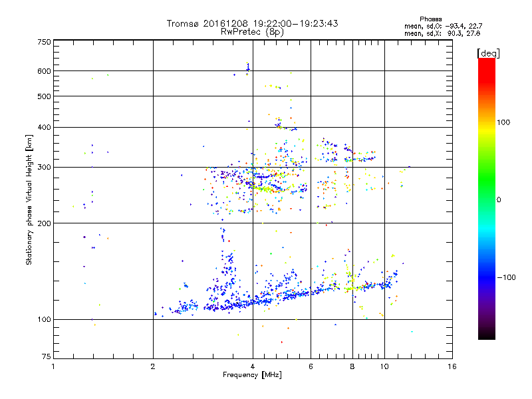Click the x-axis label "Frequency [MHz]"
532x399 pixels.
tap(252, 375)
